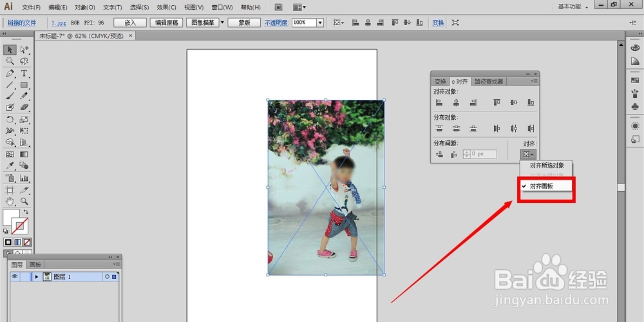Open the Symbols panel club icon

tap(635, 107)
